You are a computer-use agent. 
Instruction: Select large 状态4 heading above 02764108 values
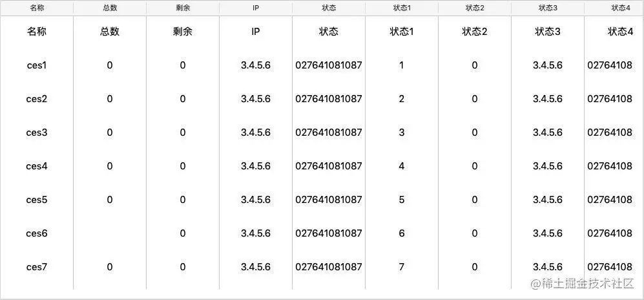click(620, 32)
